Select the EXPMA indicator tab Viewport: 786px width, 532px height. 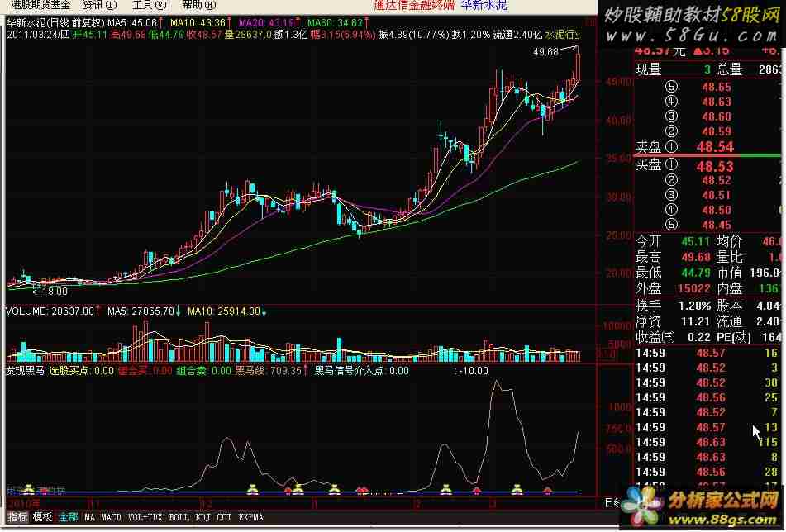click(x=251, y=517)
